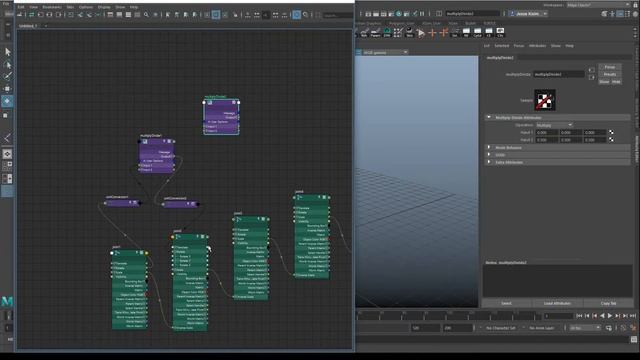Open the frame rate fps dropdown
The width and height of the screenshot is (640, 360).
[x=585, y=328]
